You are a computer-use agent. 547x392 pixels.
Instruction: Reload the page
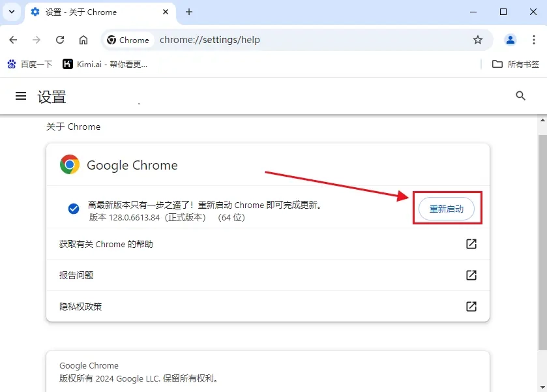[x=60, y=40]
